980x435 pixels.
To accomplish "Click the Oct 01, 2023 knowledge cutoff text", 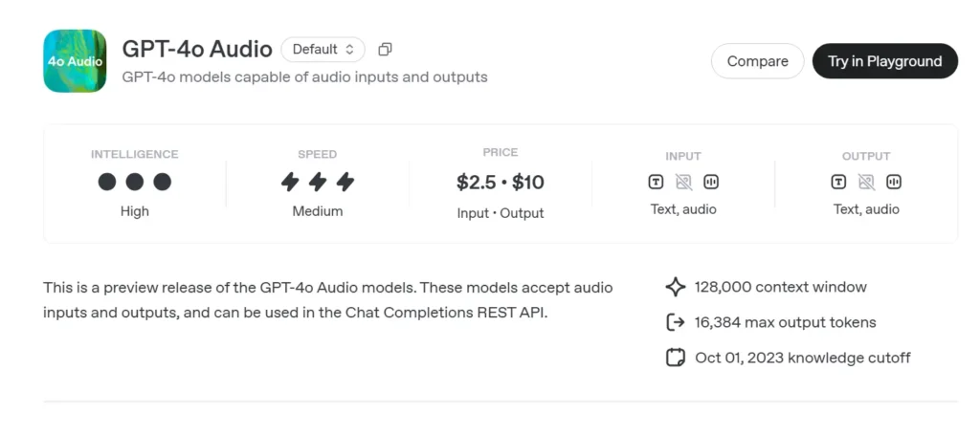I will [802, 358].
